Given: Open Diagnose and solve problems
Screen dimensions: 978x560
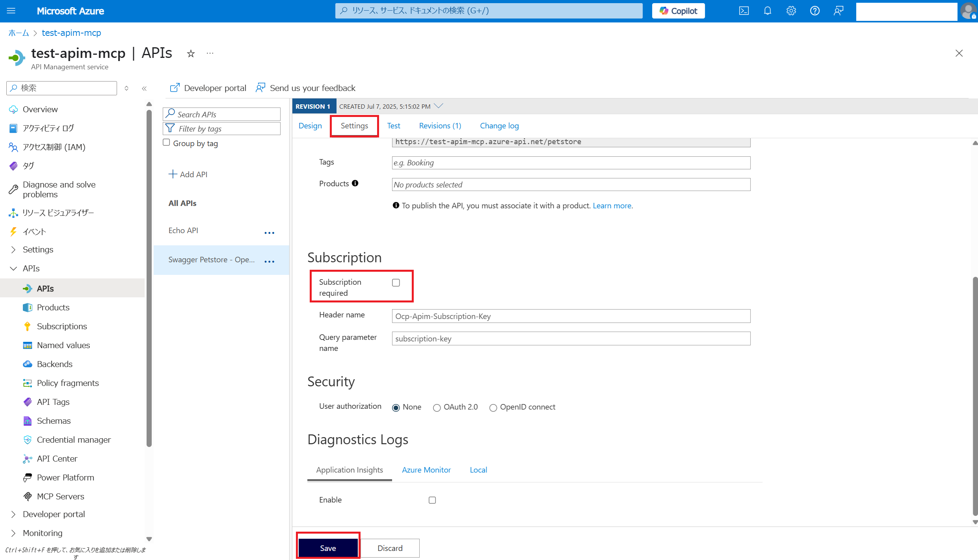Looking at the screenshot, I should pyautogui.click(x=59, y=189).
